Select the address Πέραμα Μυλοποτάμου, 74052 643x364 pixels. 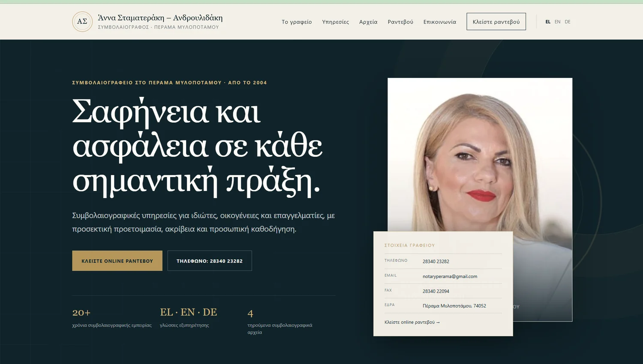click(454, 306)
